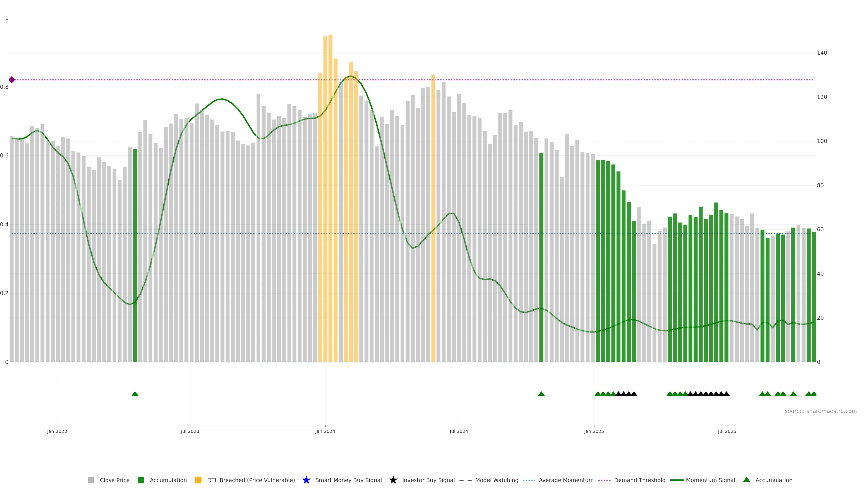Click the black Investor Buy Signal star
Image resolution: width=868 pixels, height=488 pixels.
click(393, 480)
